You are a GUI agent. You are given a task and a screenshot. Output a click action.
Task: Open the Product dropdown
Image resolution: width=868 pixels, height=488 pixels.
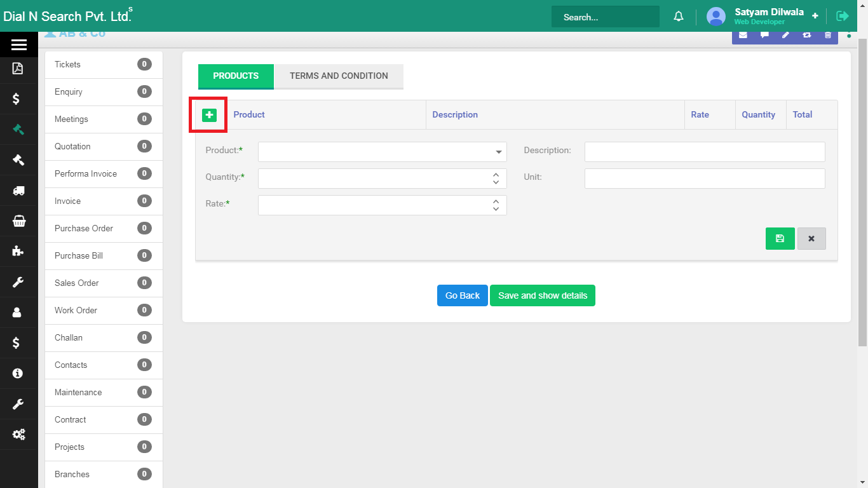point(382,152)
